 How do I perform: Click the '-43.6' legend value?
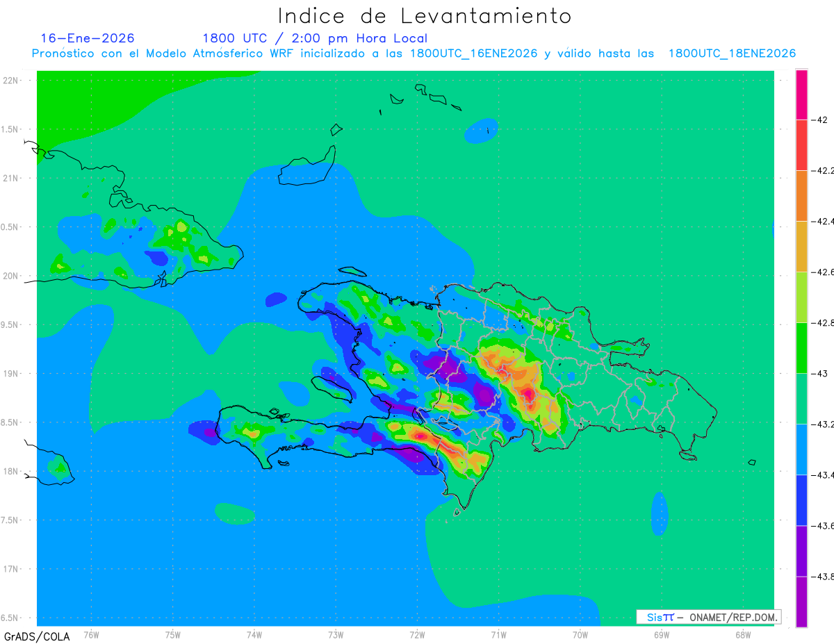tap(824, 526)
